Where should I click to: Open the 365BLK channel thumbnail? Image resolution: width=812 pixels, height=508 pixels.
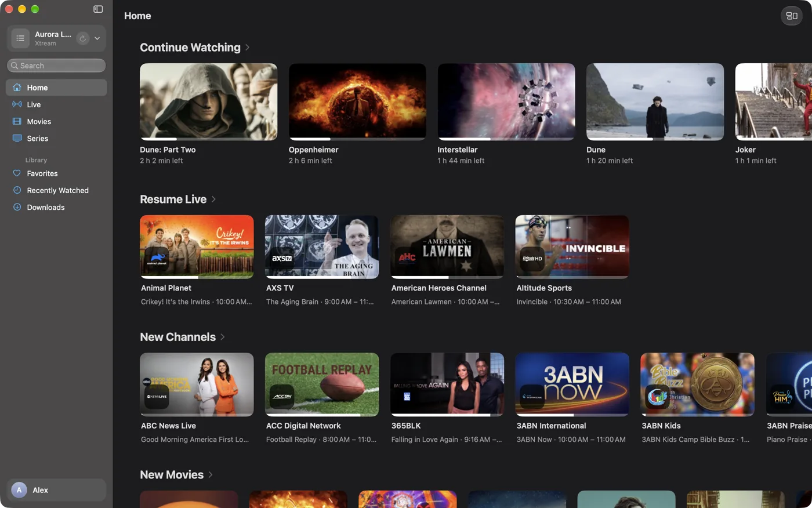(447, 384)
